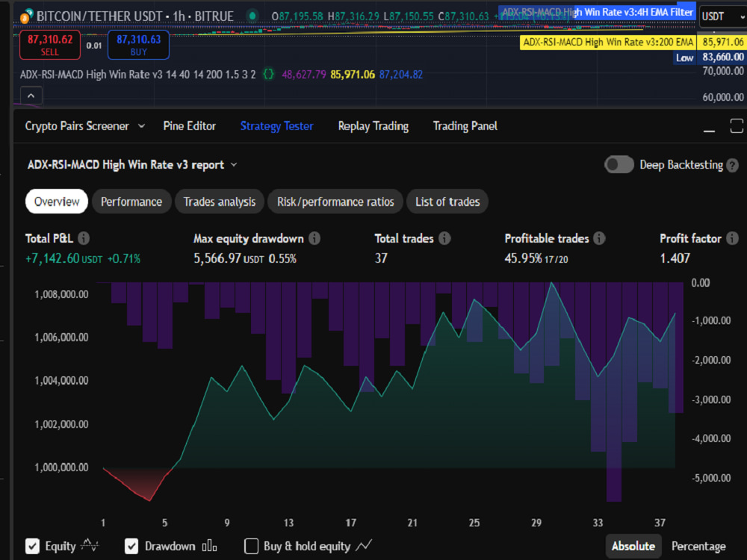
Task: Click trade number 21 on x-axis
Action: point(412,523)
